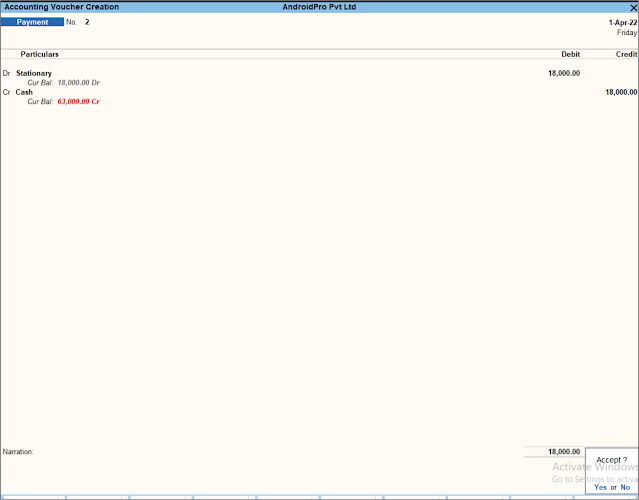639x500 pixels.
Task: Select the Cash ledger entry
Action: 24,92
